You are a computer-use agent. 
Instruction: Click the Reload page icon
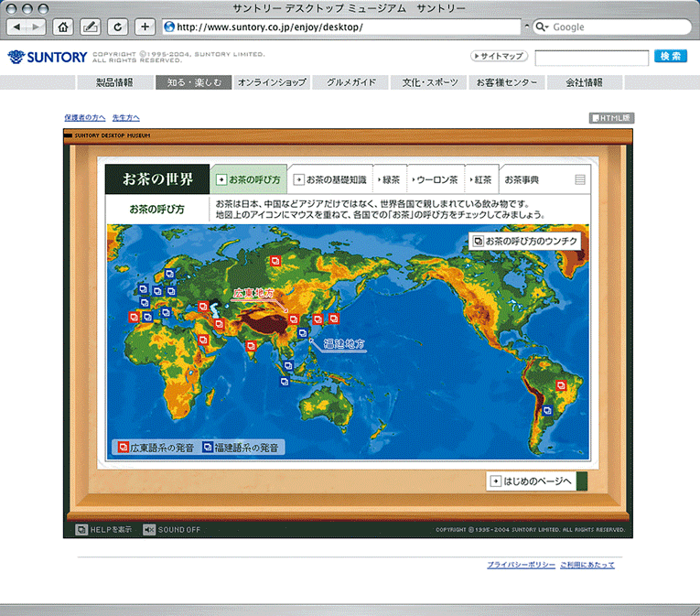118,27
